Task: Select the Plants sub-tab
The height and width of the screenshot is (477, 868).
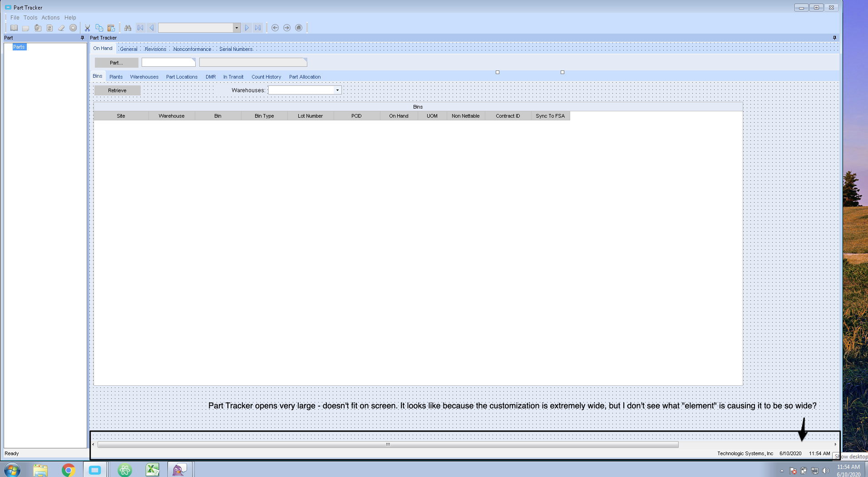Action: tap(116, 77)
